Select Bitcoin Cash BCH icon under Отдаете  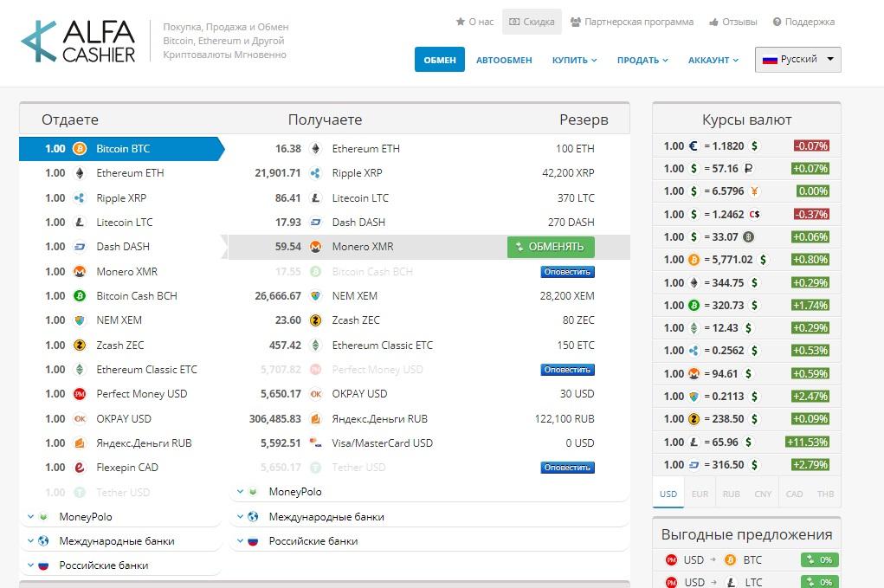80,296
